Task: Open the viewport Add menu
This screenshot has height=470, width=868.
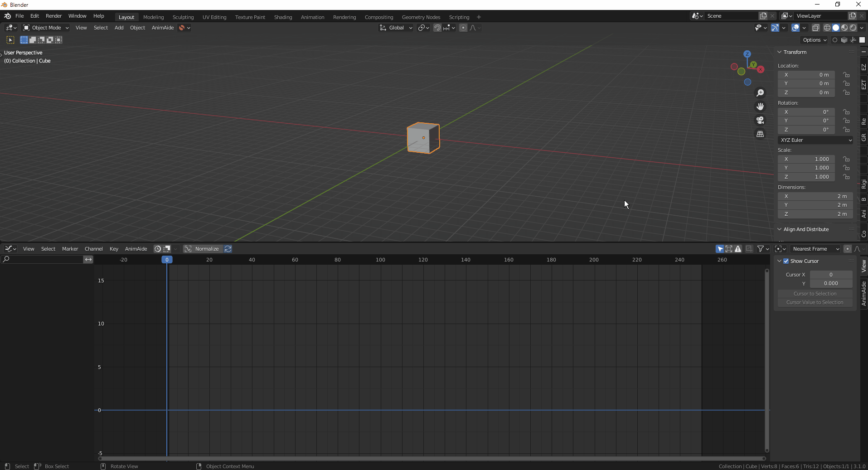Action: [119, 28]
